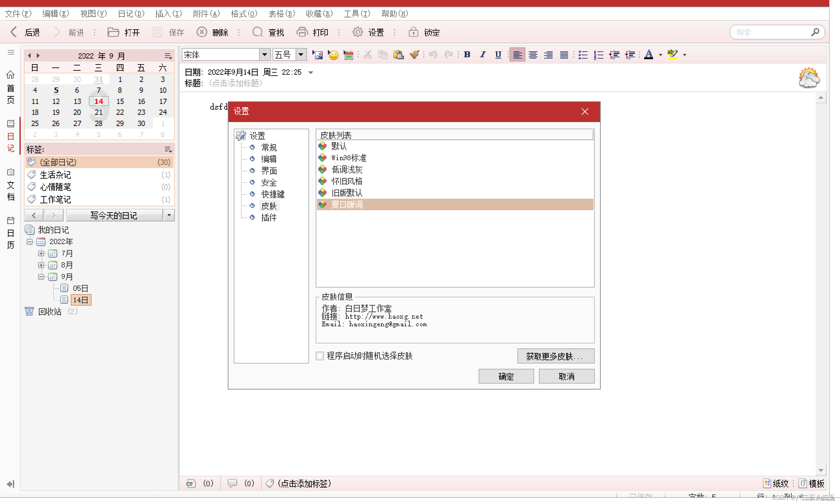
Task: Click the left alignment icon
Action: coord(516,55)
